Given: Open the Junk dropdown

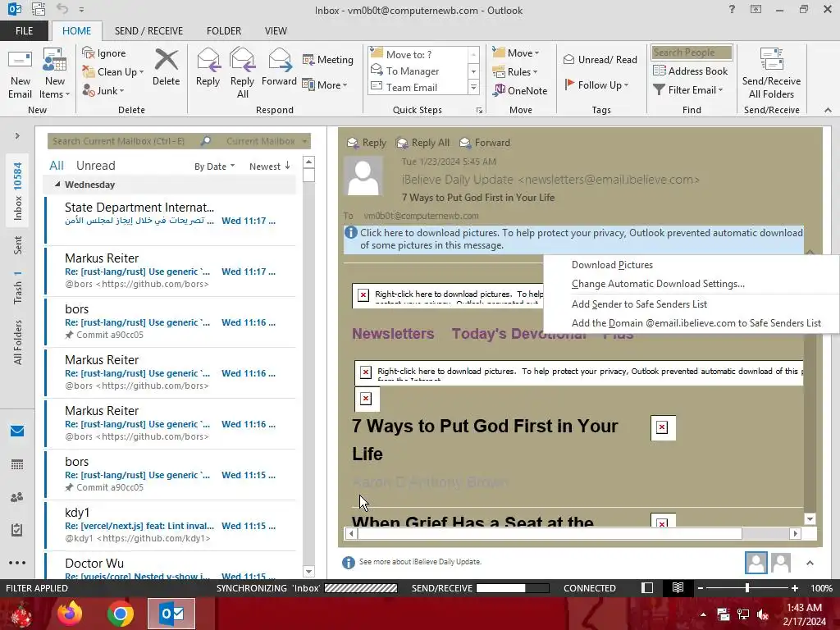Looking at the screenshot, I should (103, 90).
